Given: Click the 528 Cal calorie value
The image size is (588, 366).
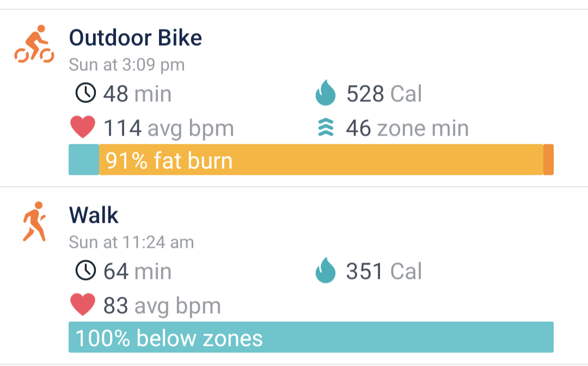Looking at the screenshot, I should pyautogui.click(x=384, y=93).
